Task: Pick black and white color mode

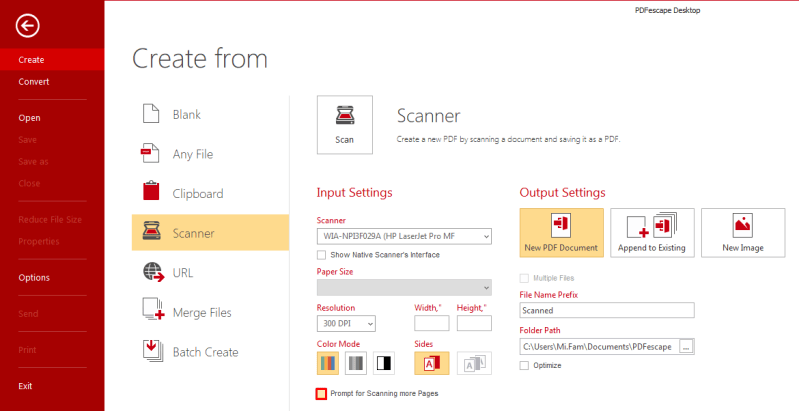Action: point(384,363)
